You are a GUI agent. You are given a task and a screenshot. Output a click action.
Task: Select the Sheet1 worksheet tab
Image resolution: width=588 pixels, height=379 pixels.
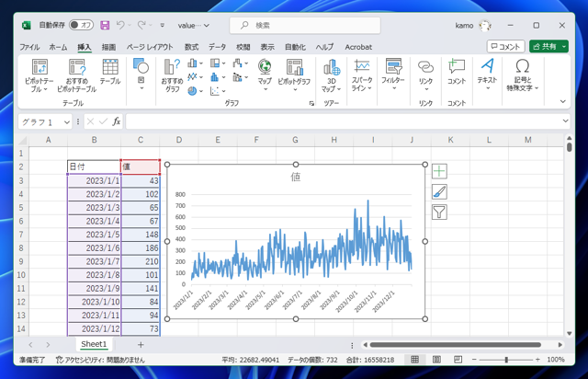coord(94,344)
